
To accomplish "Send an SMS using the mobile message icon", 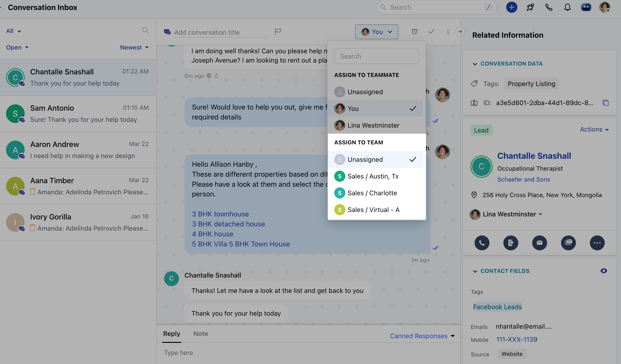I will [x=511, y=243].
